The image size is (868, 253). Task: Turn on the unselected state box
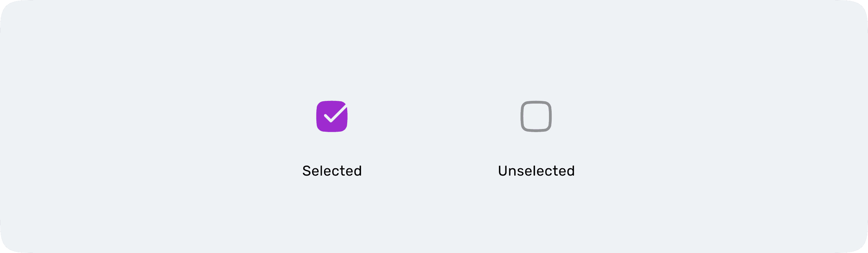[536, 116]
